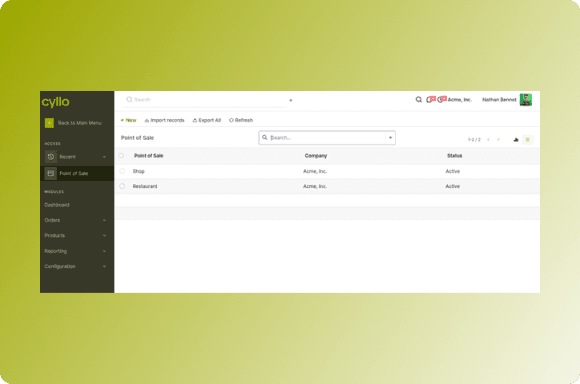580x384 pixels.
Task: Click the Point of Sale sidebar icon
Action: click(51, 173)
